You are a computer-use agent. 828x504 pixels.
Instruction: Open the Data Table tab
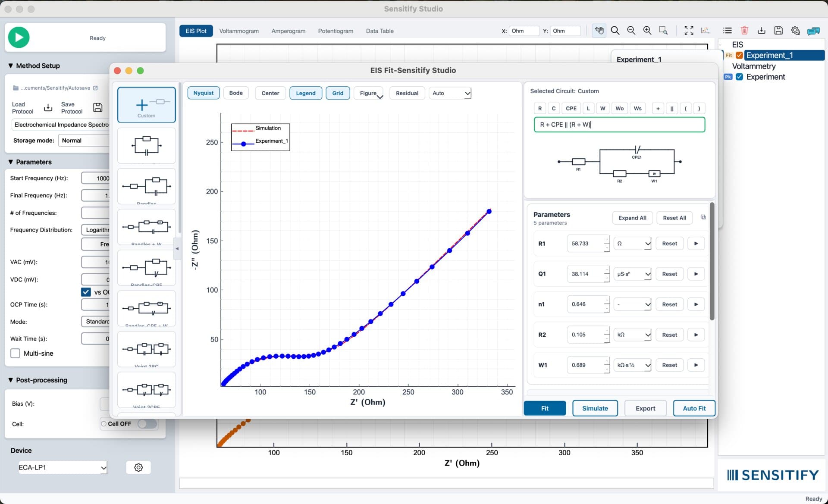[379, 31]
